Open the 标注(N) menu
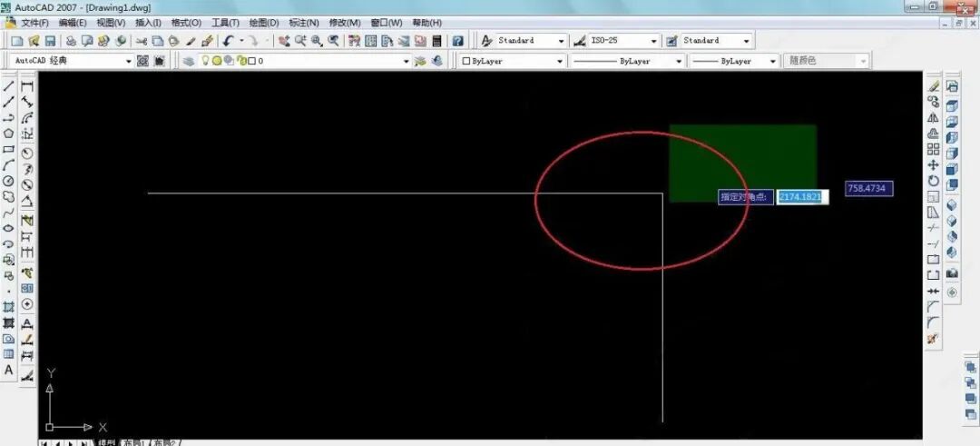The height and width of the screenshot is (446, 980). pyautogui.click(x=304, y=23)
